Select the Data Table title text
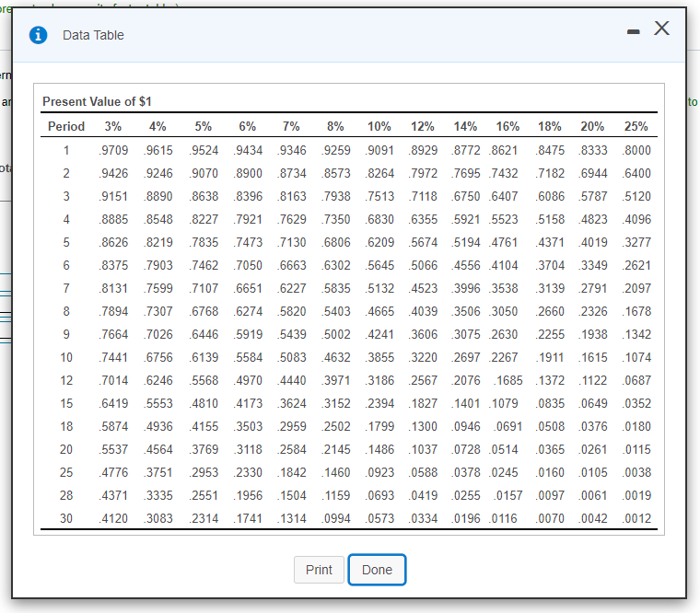700x613 pixels. pos(93,35)
